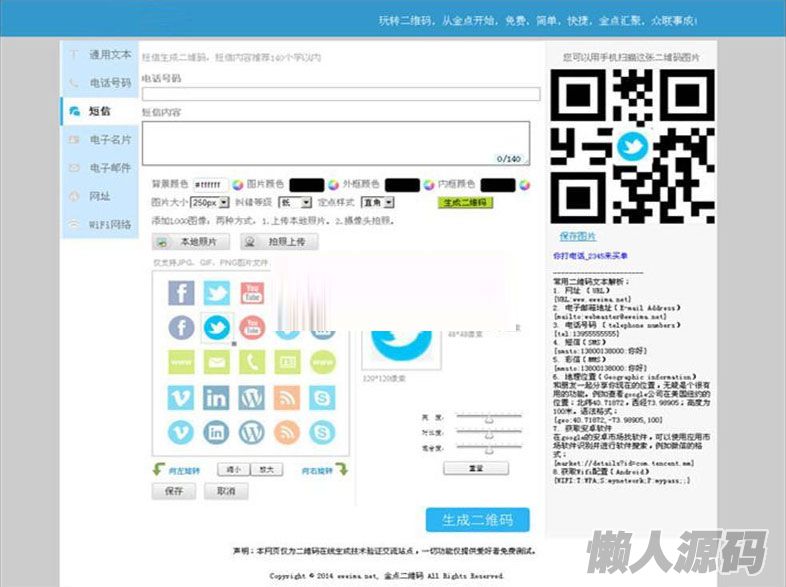
Task: Select the square YouTube logo icon
Action: tap(252, 293)
